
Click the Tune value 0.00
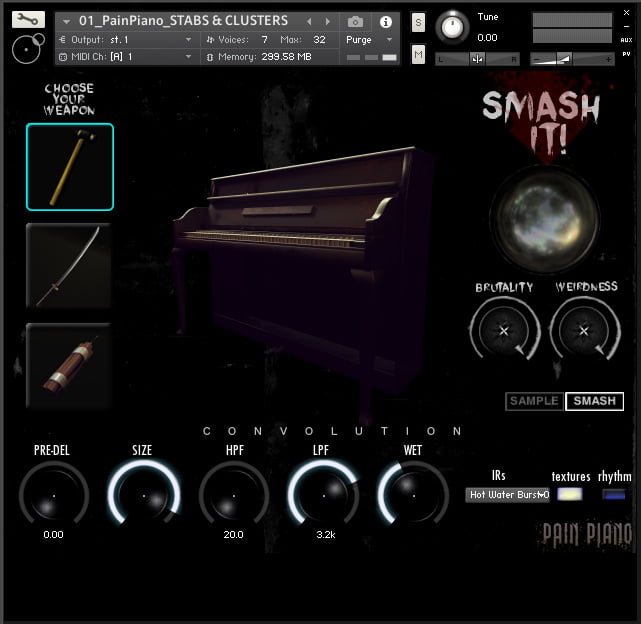[487, 38]
